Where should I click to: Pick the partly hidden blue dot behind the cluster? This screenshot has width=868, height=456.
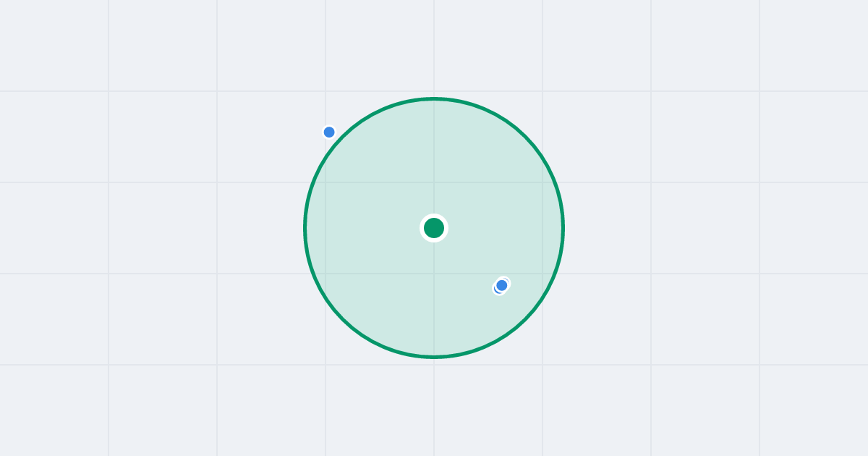(497, 290)
